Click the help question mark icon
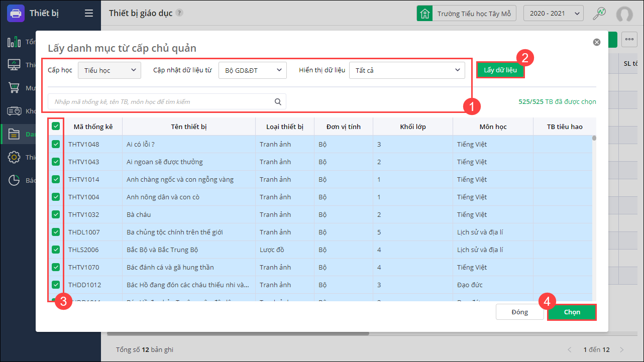The image size is (644, 362). point(179,13)
